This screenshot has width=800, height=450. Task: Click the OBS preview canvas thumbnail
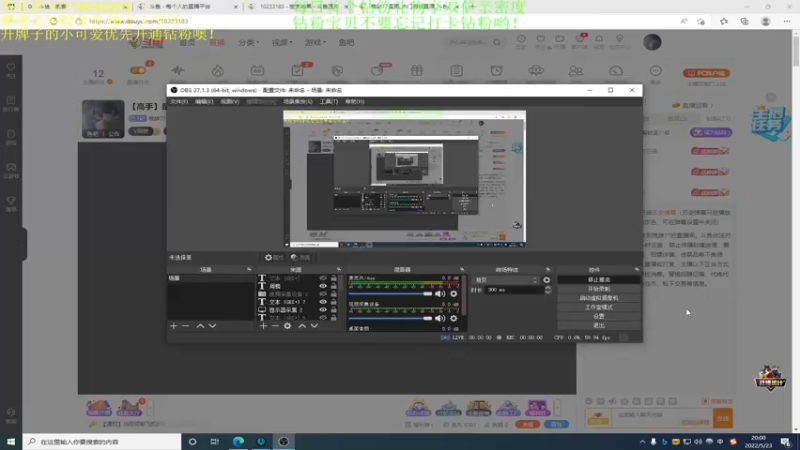point(405,179)
